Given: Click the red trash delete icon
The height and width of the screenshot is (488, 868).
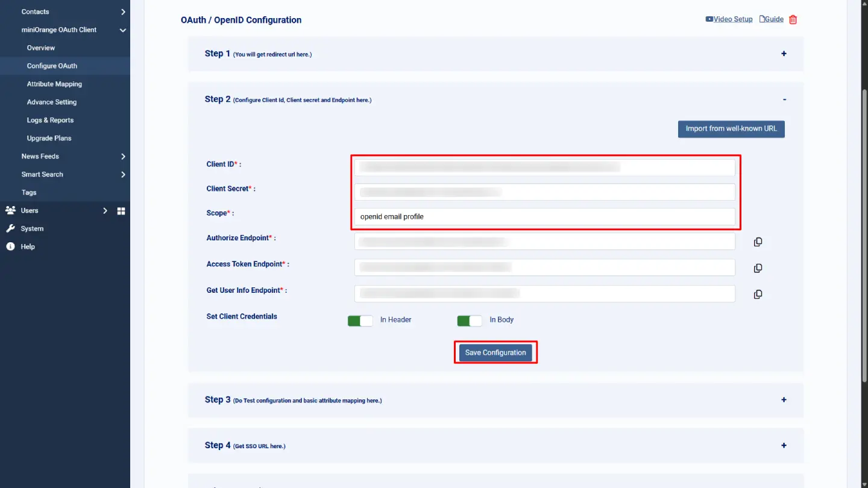Looking at the screenshot, I should coord(793,19).
